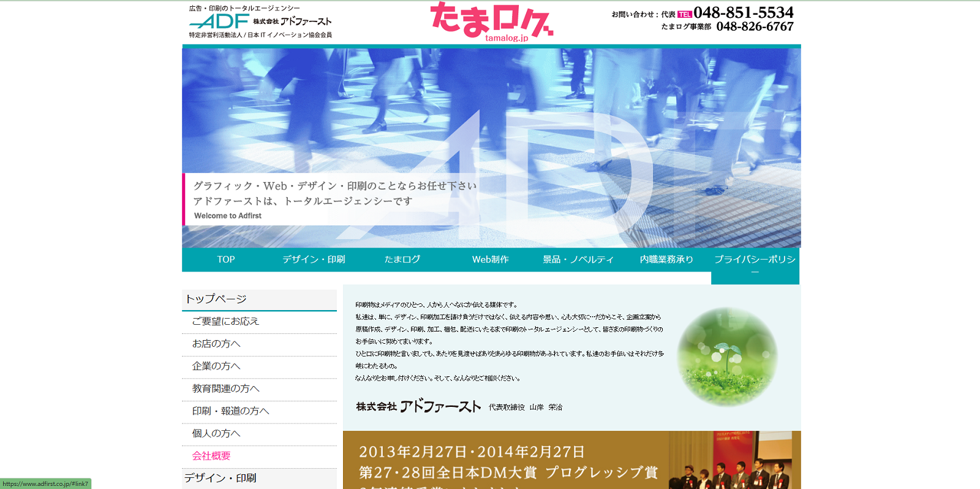
Task: Click the hero banner with walking crowd
Action: (491, 148)
